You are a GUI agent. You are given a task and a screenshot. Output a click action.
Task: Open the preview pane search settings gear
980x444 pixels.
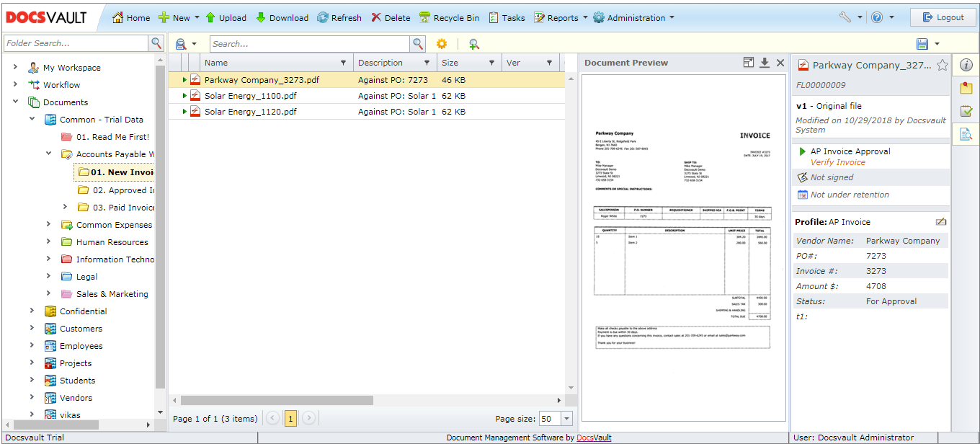click(x=442, y=43)
